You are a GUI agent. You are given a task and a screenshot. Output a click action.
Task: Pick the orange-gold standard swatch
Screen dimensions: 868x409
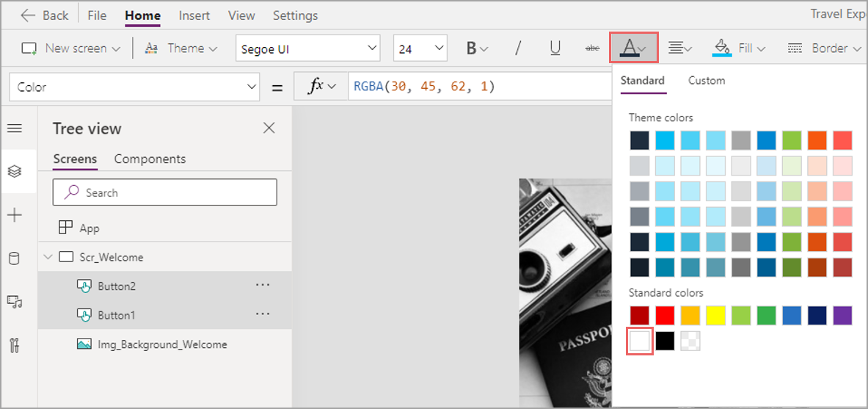tap(690, 315)
